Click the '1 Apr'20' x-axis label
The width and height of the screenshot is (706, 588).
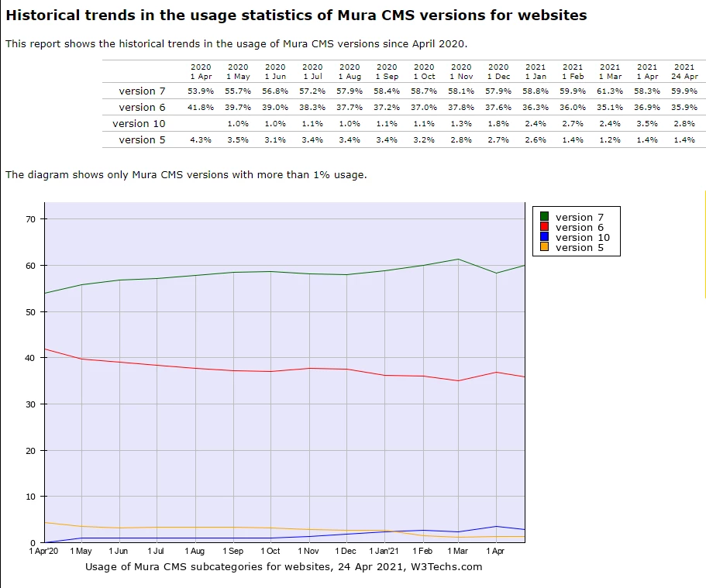(43, 551)
